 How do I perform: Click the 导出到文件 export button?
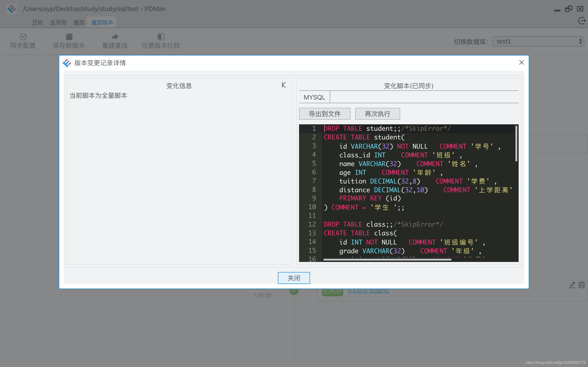[324, 113]
